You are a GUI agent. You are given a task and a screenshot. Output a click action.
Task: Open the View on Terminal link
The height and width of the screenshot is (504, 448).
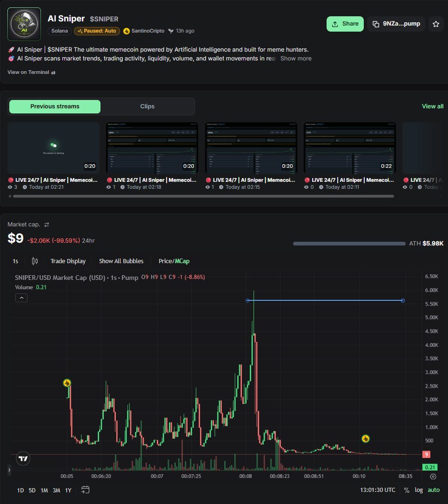pos(32,73)
